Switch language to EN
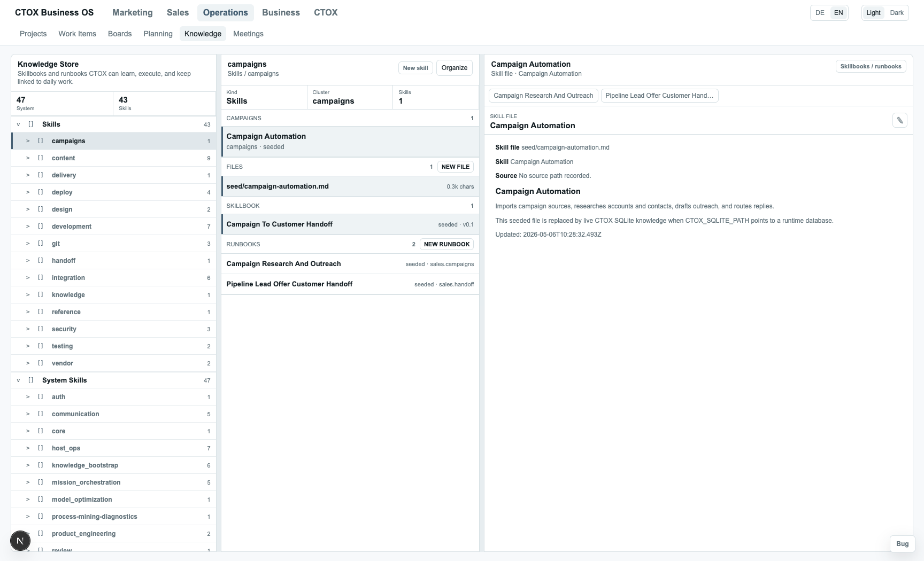 click(x=838, y=13)
